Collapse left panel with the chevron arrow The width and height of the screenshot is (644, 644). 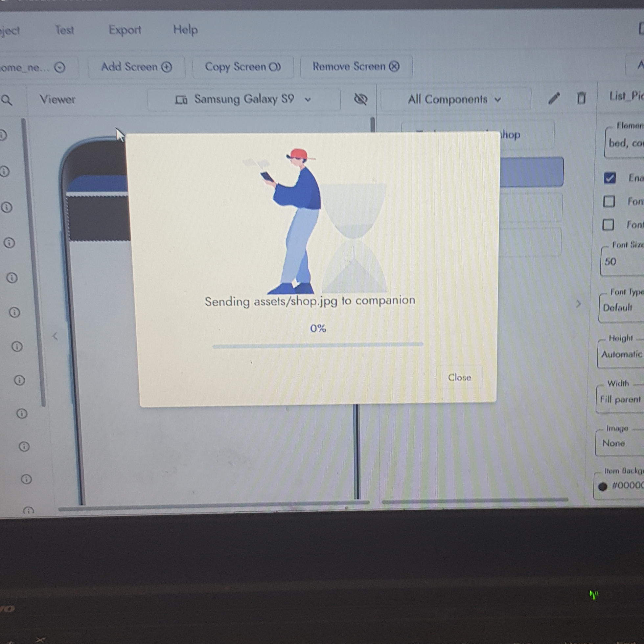55,336
